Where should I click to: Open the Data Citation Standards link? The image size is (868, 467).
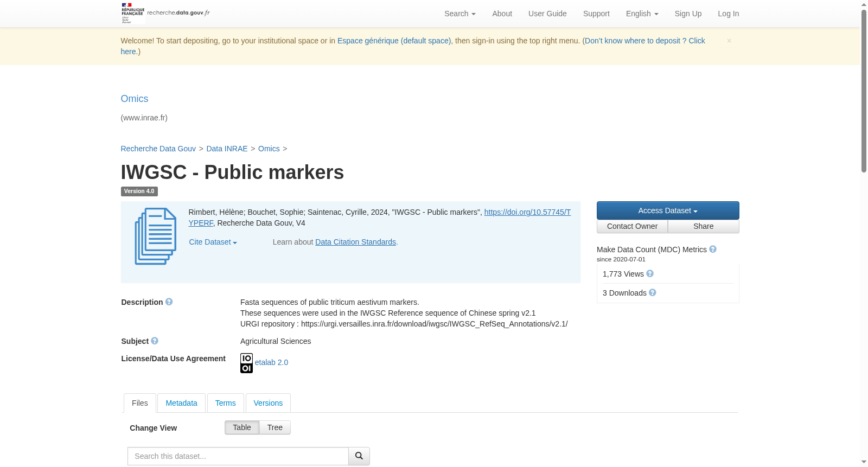pos(355,242)
